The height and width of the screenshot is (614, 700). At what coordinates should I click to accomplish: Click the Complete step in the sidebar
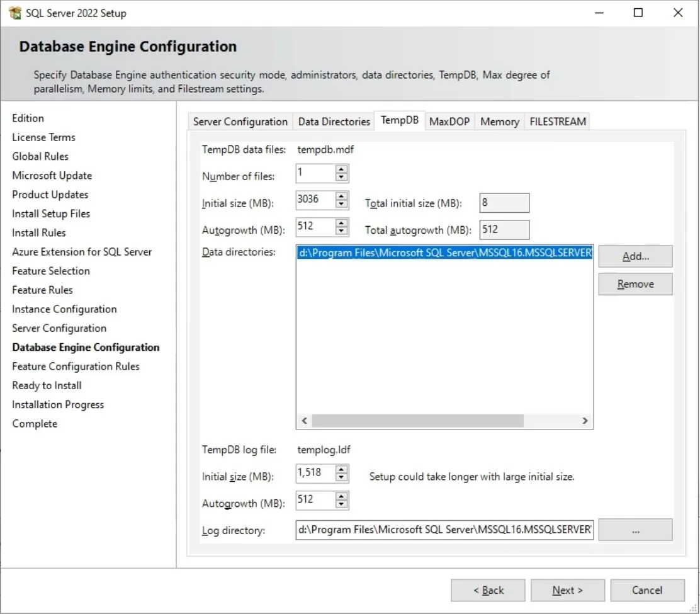tap(35, 424)
